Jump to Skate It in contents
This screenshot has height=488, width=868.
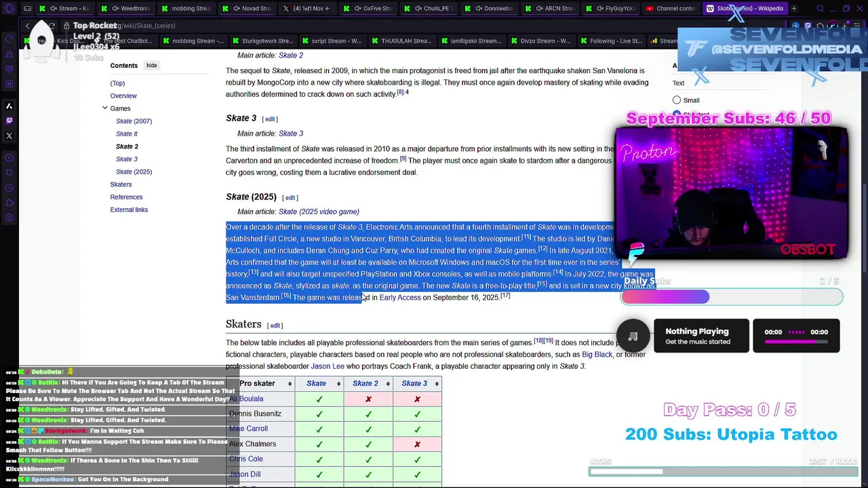[x=126, y=134]
